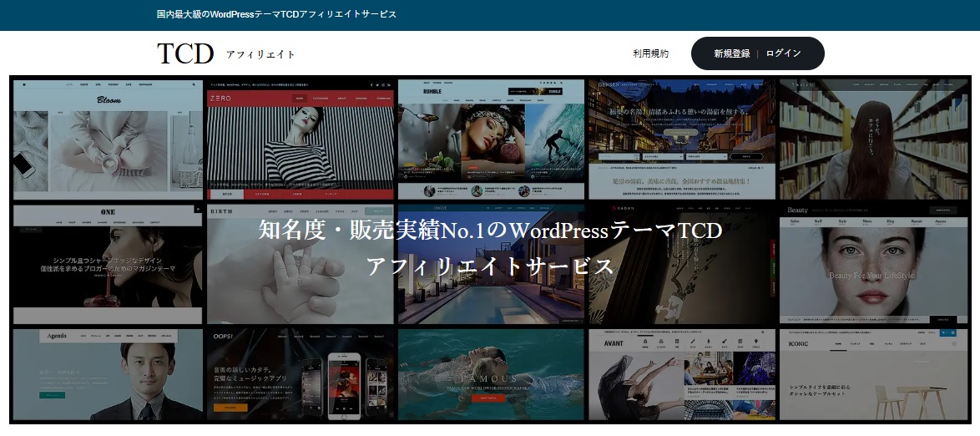Select the Beauty theme thumbnail
The width and height of the screenshot is (980, 436).
[873, 264]
